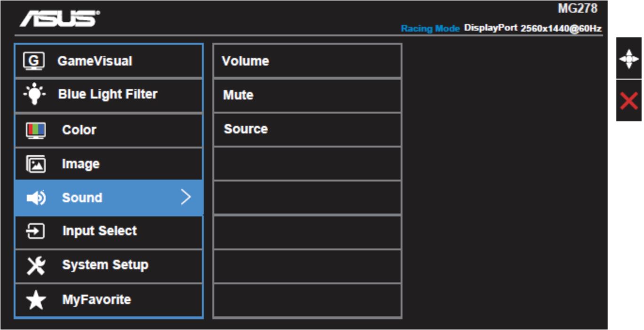
Task: Click the Sound speaker icon
Action: coord(36,198)
